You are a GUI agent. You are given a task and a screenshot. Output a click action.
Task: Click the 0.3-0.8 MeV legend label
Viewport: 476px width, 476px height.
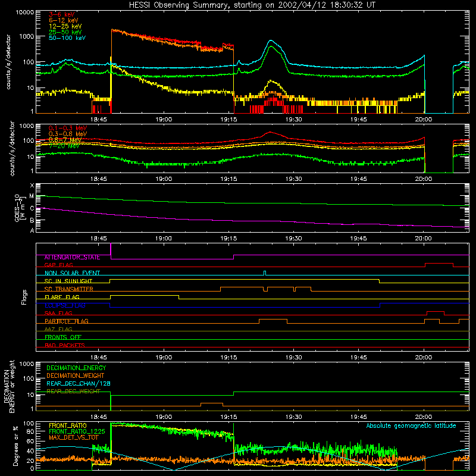pos(68,134)
